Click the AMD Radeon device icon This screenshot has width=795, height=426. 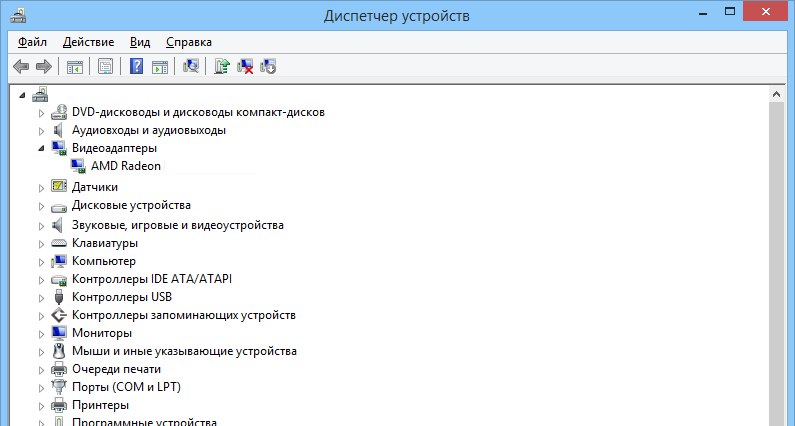pos(78,166)
